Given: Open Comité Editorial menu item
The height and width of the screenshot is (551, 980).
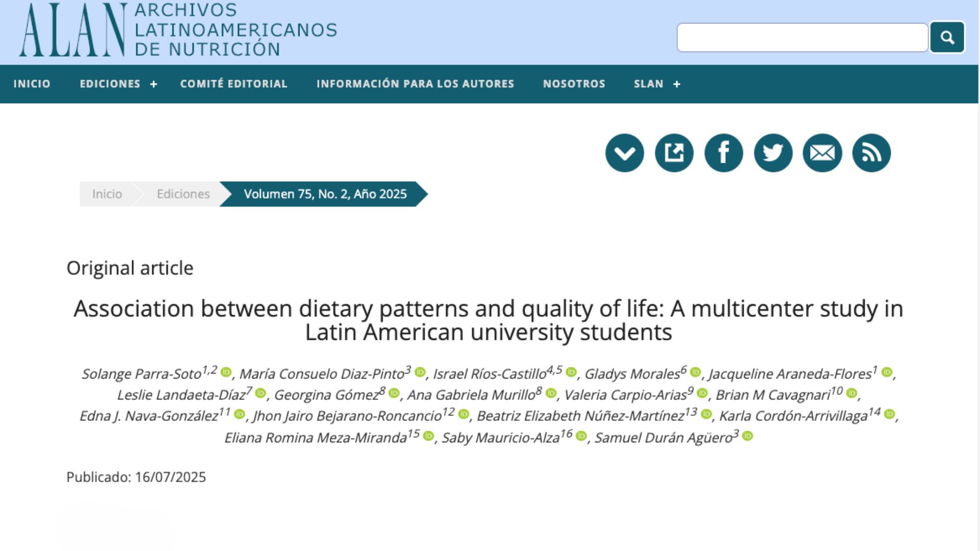Looking at the screenshot, I should pyautogui.click(x=234, y=84).
